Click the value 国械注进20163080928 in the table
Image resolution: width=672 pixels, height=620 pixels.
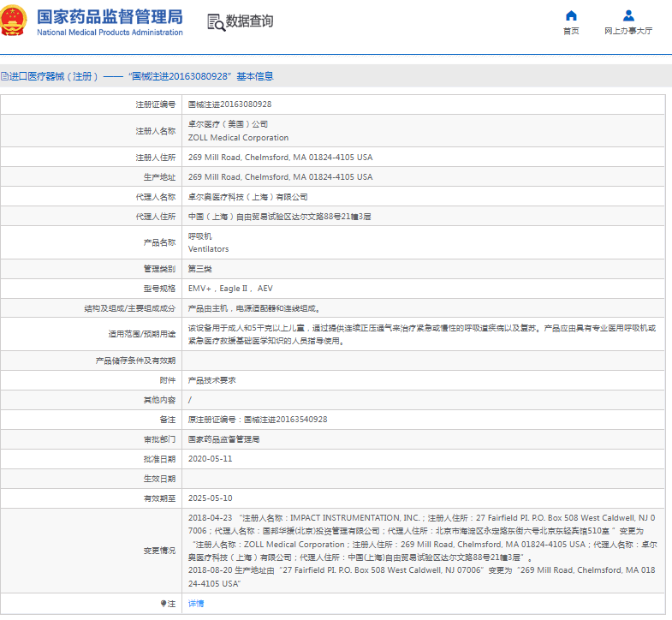click(x=229, y=104)
